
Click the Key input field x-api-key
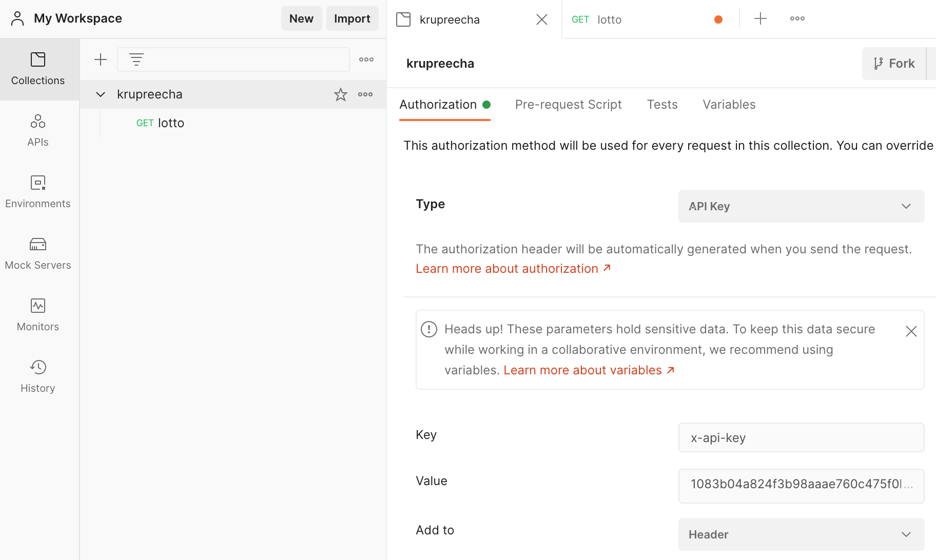tap(801, 437)
